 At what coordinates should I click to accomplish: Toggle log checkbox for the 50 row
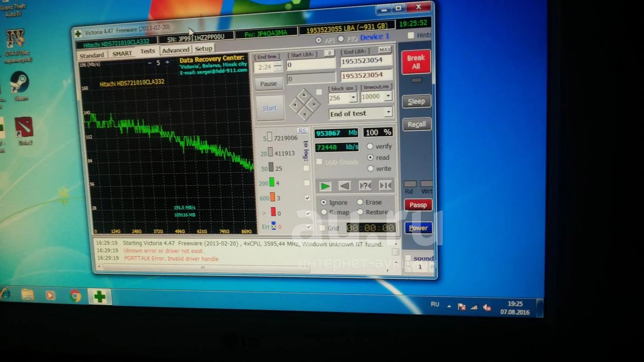(306, 168)
